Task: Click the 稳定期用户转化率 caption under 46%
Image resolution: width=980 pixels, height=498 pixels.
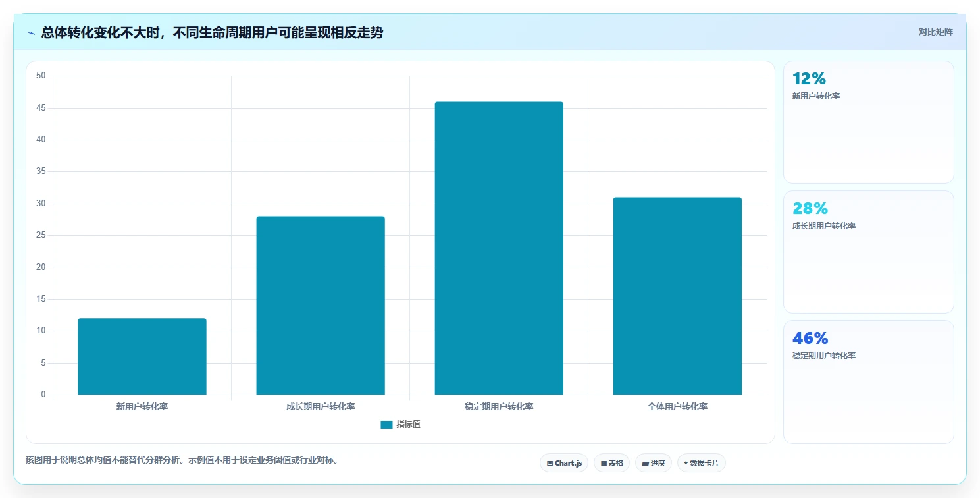Action: 824,356
